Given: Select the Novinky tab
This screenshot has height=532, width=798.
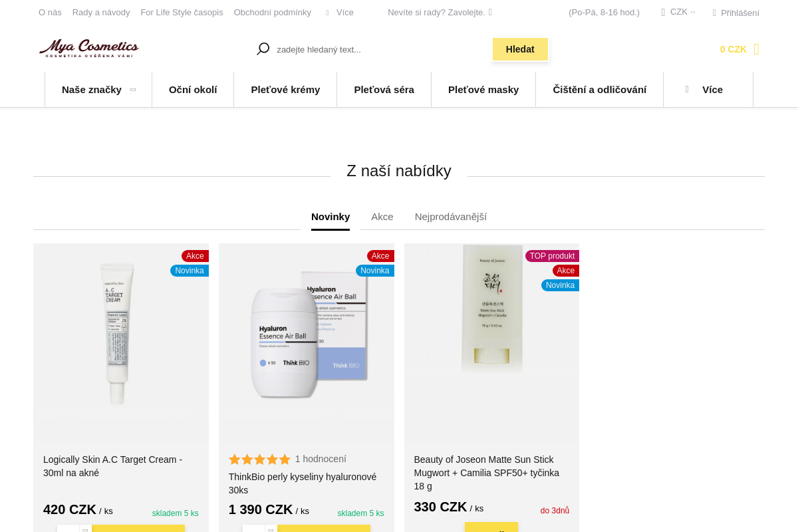Looking at the screenshot, I should point(331,217).
